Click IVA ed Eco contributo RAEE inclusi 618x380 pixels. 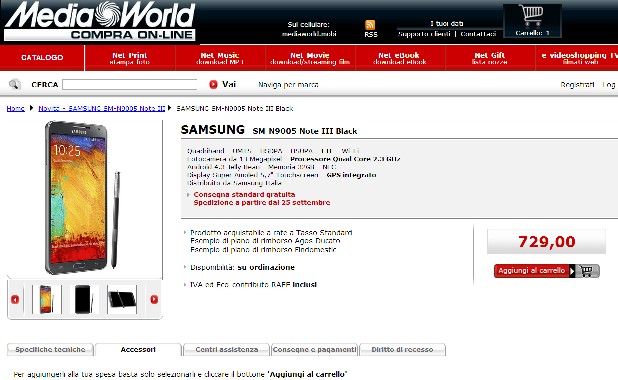point(253,284)
